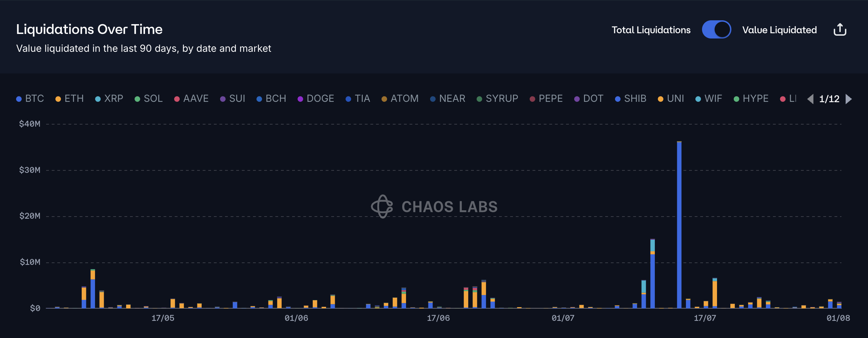Switch the Total/Value Liquidated toggle
The image size is (868, 338).
(716, 30)
